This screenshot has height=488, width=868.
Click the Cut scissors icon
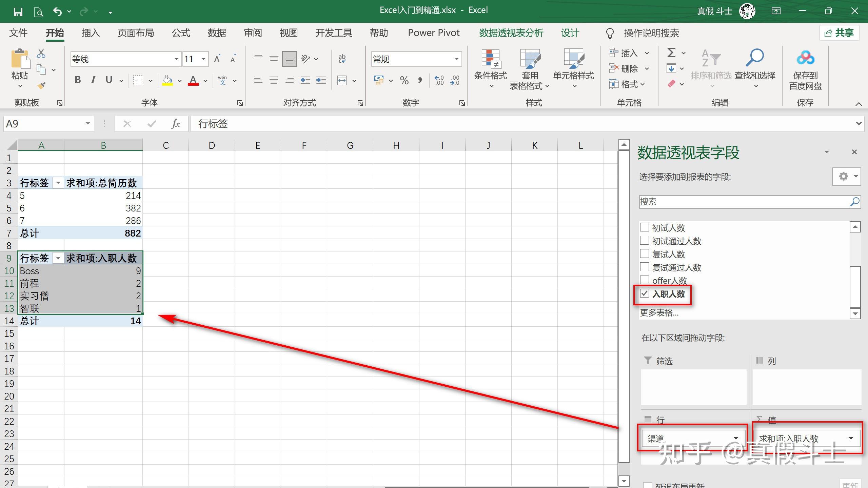tap(41, 54)
